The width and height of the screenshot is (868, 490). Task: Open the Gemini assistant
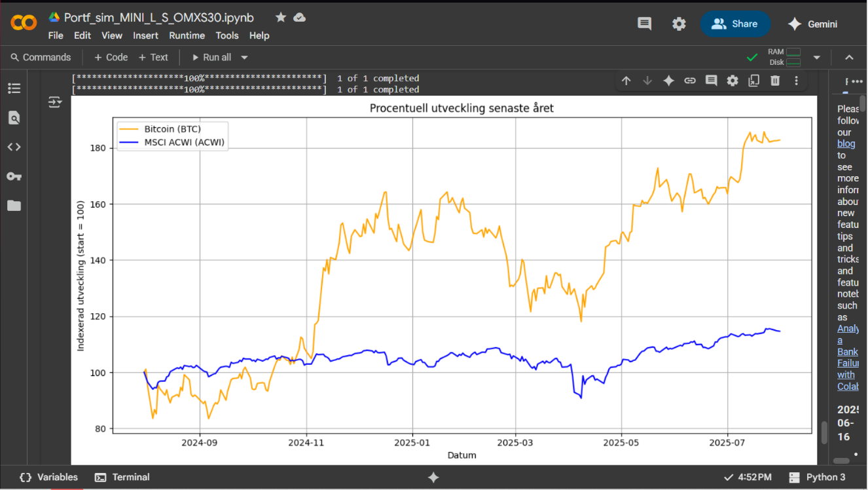[813, 24]
